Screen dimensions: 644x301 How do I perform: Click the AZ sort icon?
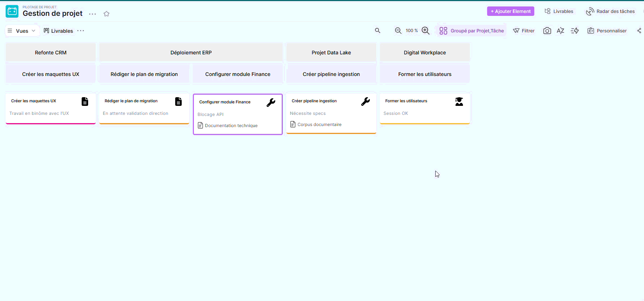pos(560,31)
